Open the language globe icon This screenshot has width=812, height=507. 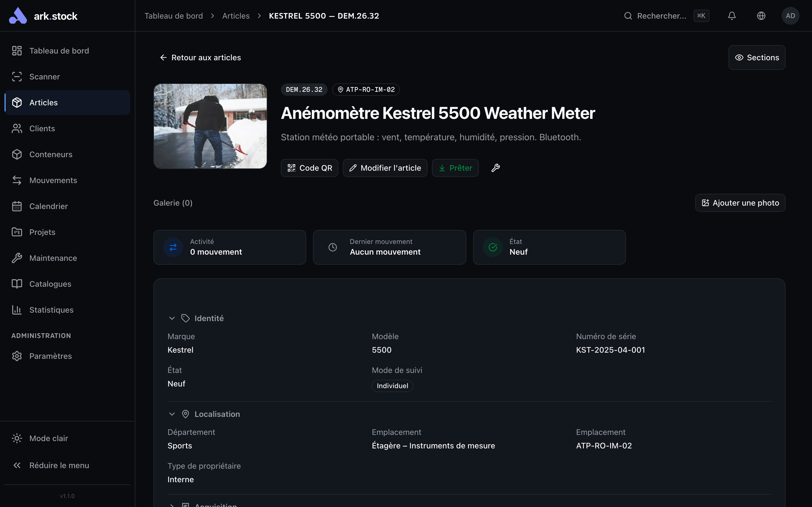(761, 16)
